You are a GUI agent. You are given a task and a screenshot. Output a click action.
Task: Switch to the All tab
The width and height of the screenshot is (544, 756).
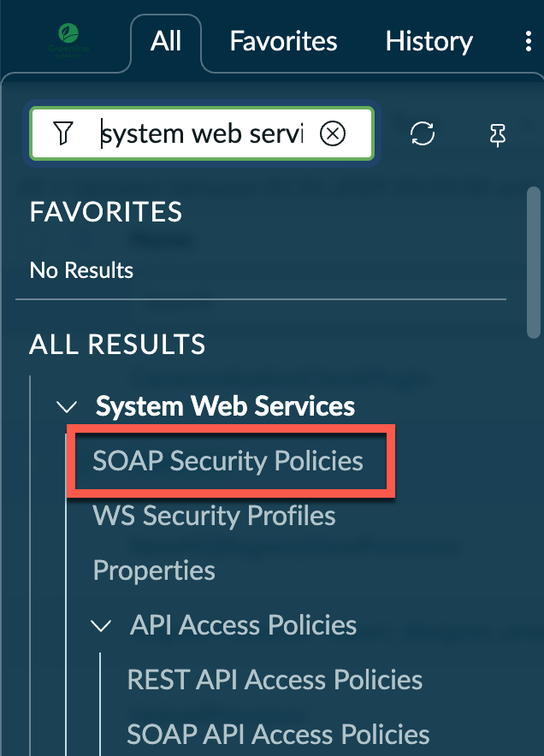click(x=165, y=41)
